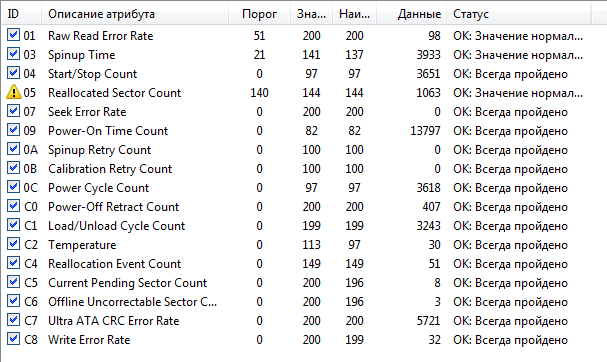Viewport: 607px width, 362px height.
Task: Select the Write Error Rate attribute name
Action: [89, 340]
